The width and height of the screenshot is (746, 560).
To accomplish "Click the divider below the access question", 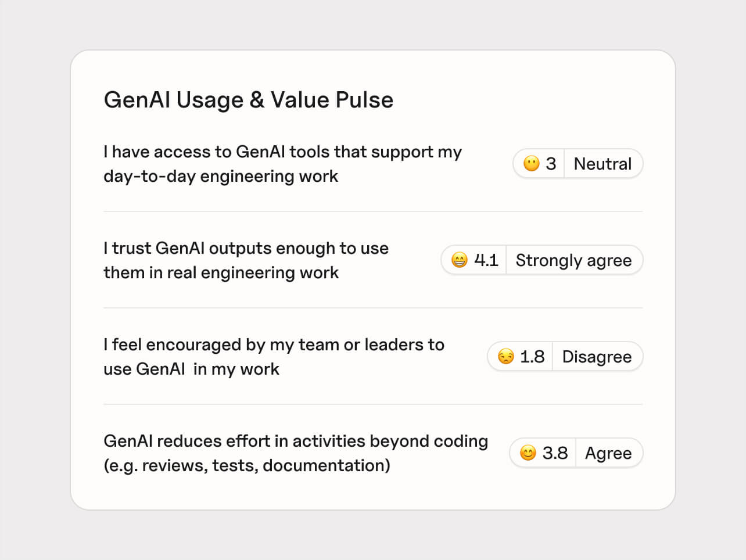I will [x=373, y=211].
